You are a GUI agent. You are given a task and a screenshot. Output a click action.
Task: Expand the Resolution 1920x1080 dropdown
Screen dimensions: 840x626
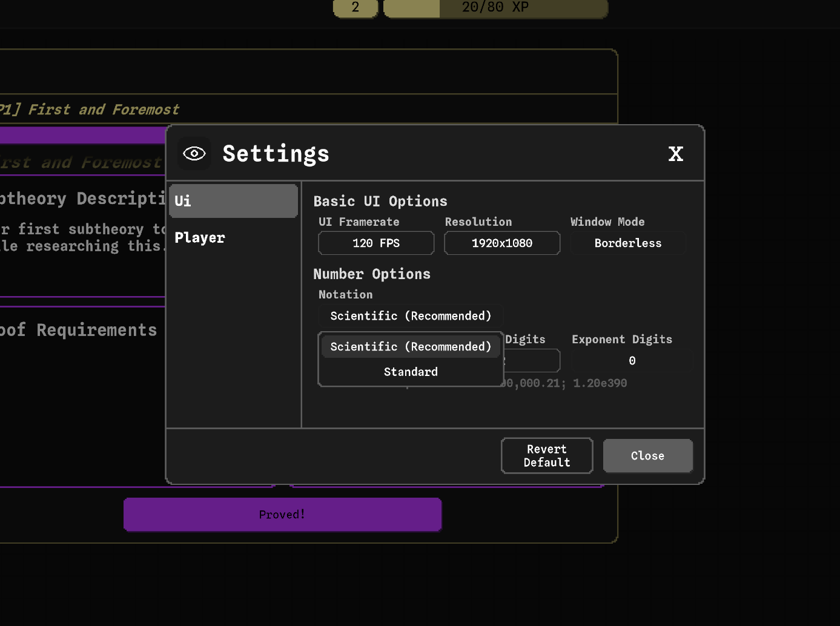502,243
